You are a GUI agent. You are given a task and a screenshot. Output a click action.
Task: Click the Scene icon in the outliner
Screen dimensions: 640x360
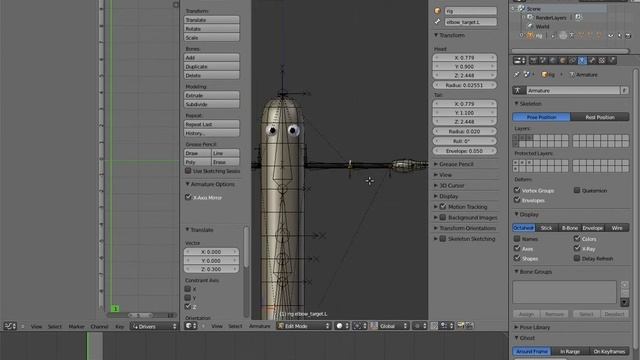point(521,9)
